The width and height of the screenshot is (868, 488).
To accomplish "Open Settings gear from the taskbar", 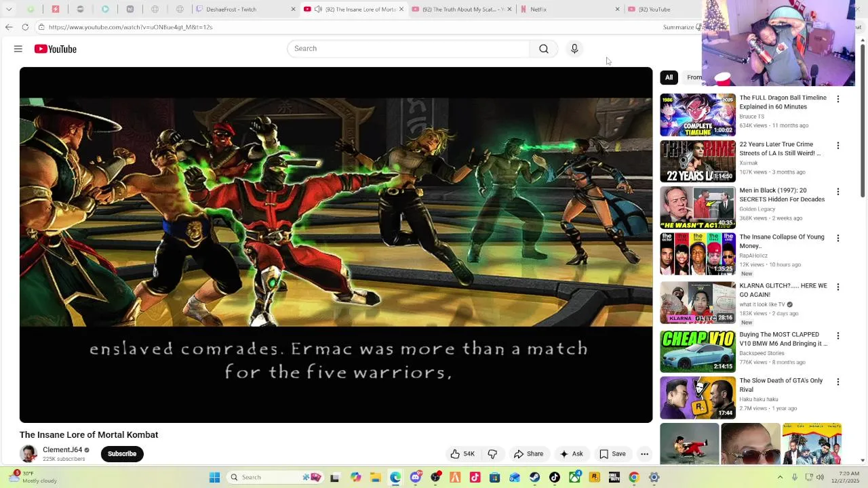I will (654, 477).
